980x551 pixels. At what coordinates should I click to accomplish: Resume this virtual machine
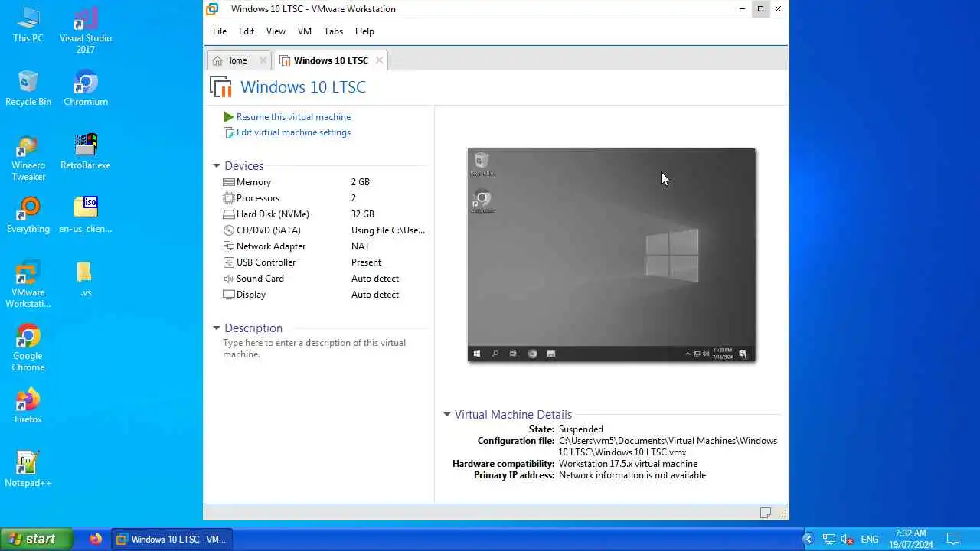[293, 117]
